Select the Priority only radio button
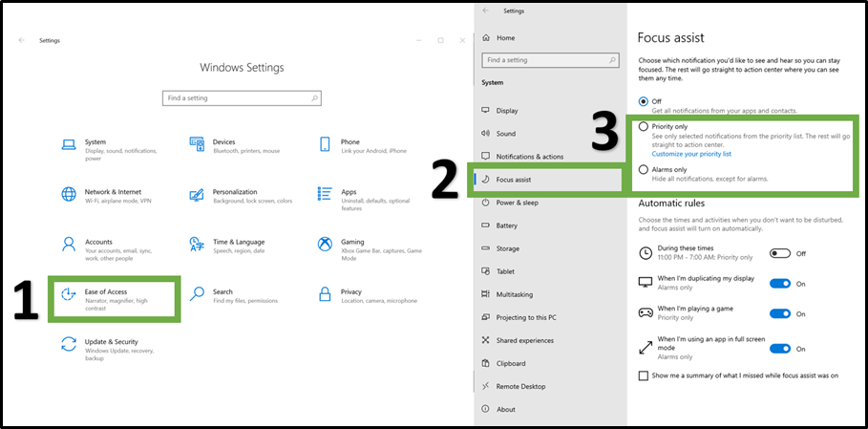 click(x=644, y=127)
